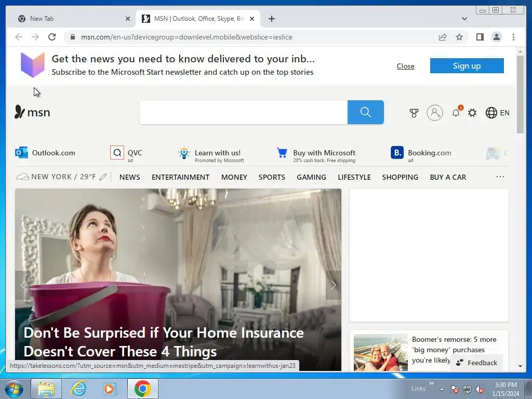Launch Internet Explorer from taskbar
This screenshot has height=399, width=532.
(78, 389)
